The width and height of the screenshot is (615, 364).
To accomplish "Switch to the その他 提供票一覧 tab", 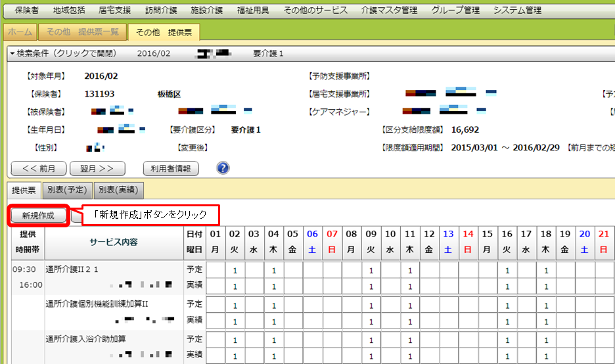I will [82, 32].
